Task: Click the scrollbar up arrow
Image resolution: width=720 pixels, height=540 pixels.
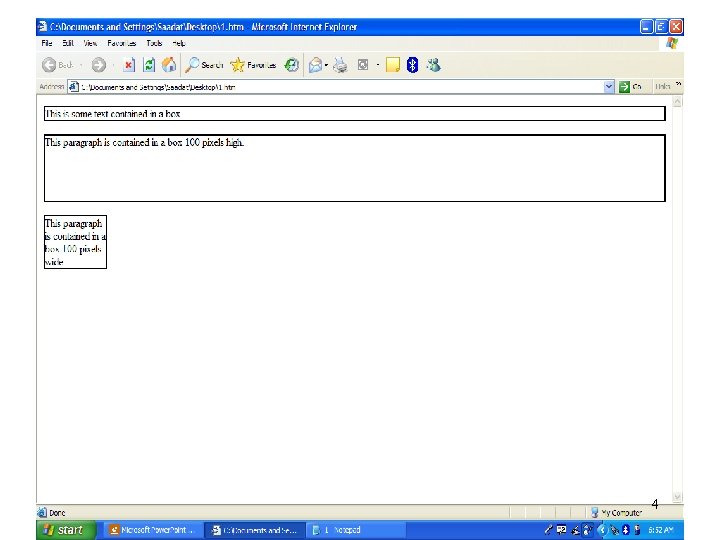Action: tap(677, 101)
